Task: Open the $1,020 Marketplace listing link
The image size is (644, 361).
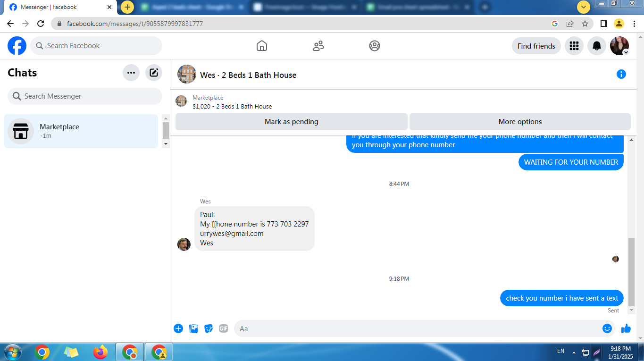Action: tap(232, 107)
